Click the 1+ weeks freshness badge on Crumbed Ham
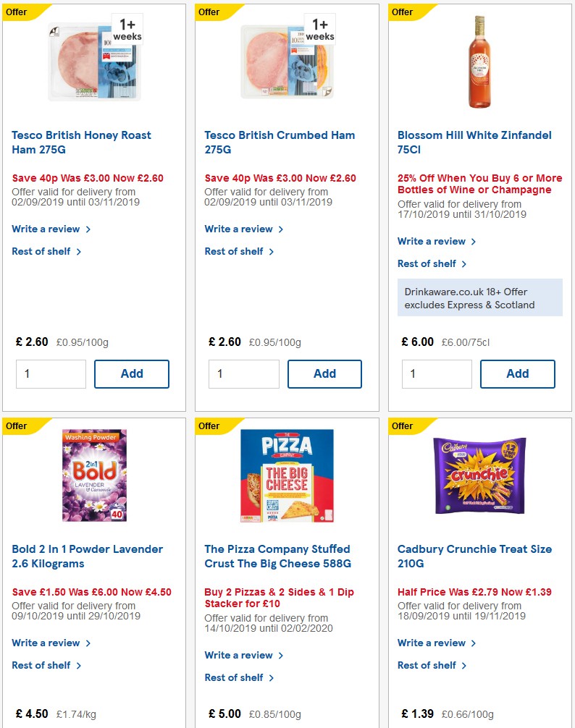The image size is (575, 728). [x=319, y=30]
